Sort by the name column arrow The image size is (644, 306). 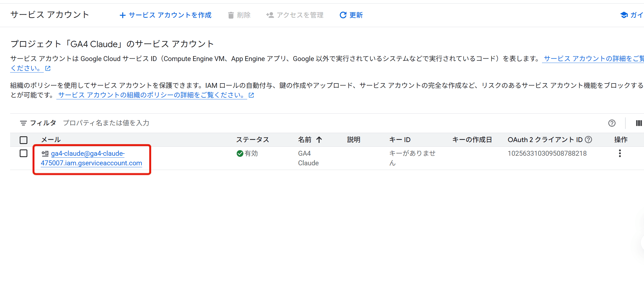pyautogui.click(x=319, y=140)
